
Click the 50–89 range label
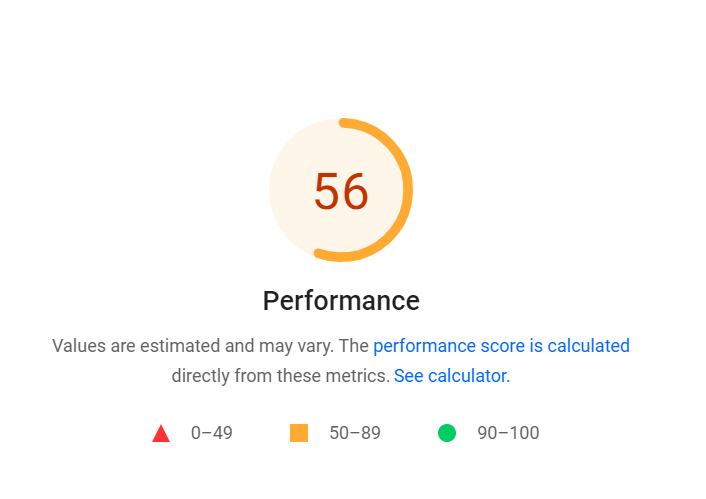(x=355, y=433)
